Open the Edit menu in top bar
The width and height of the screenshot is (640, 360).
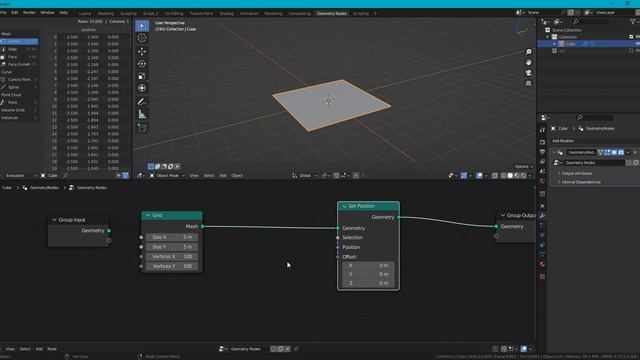click(x=15, y=13)
